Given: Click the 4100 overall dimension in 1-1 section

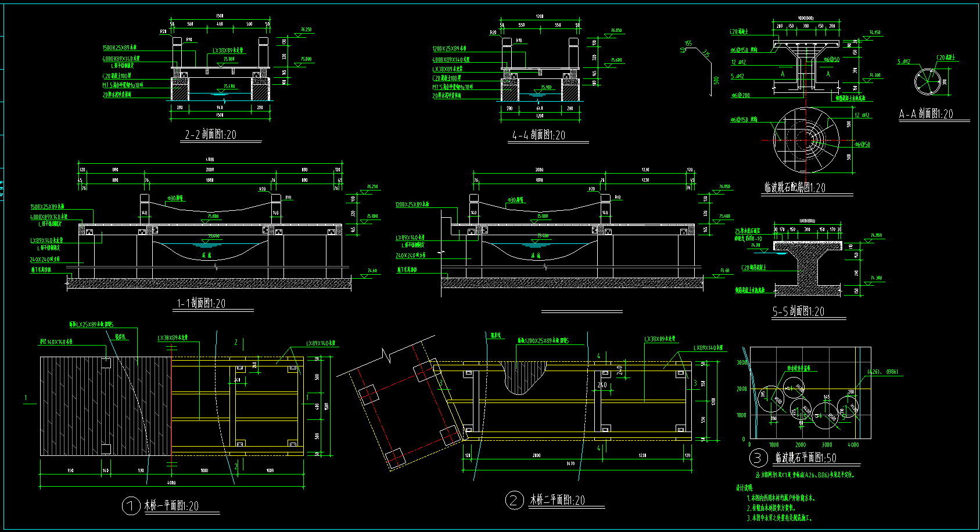Looking at the screenshot, I should 210,159.
